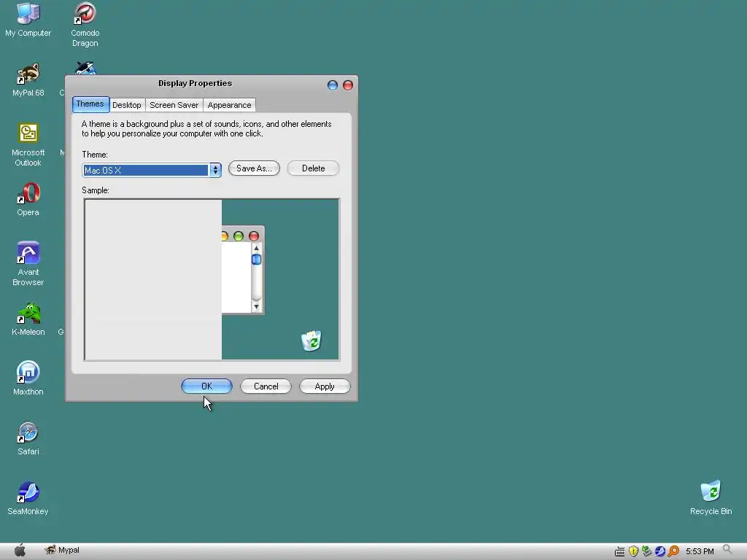
Task: Click the yellow security shield tray icon
Action: [x=633, y=551]
